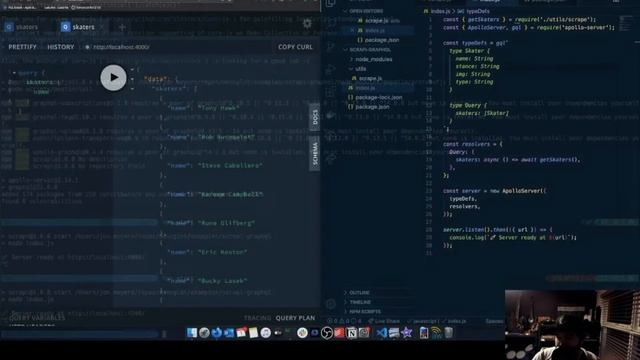Close index.js in Open Editors list
This screenshot has height=360, width=640.
coord(353,30)
